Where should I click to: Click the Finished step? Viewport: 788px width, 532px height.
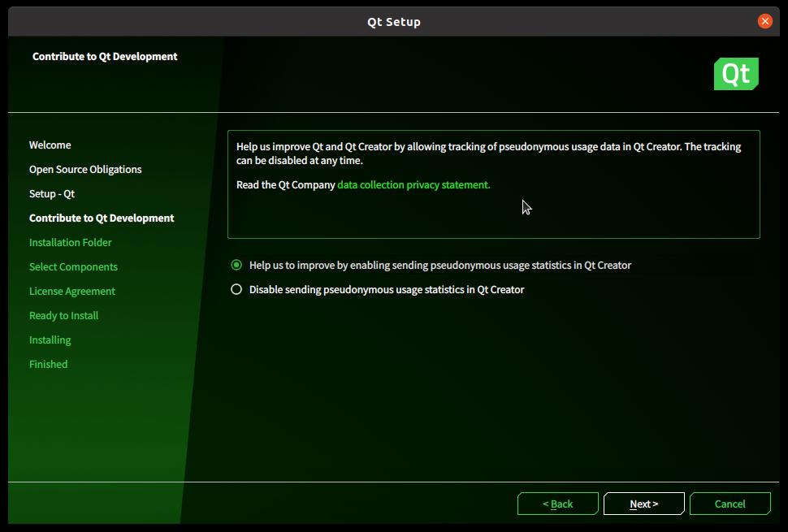pos(48,364)
